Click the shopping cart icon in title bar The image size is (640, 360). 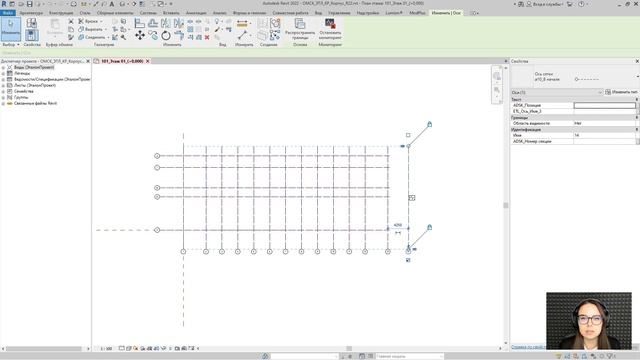pos(570,4)
